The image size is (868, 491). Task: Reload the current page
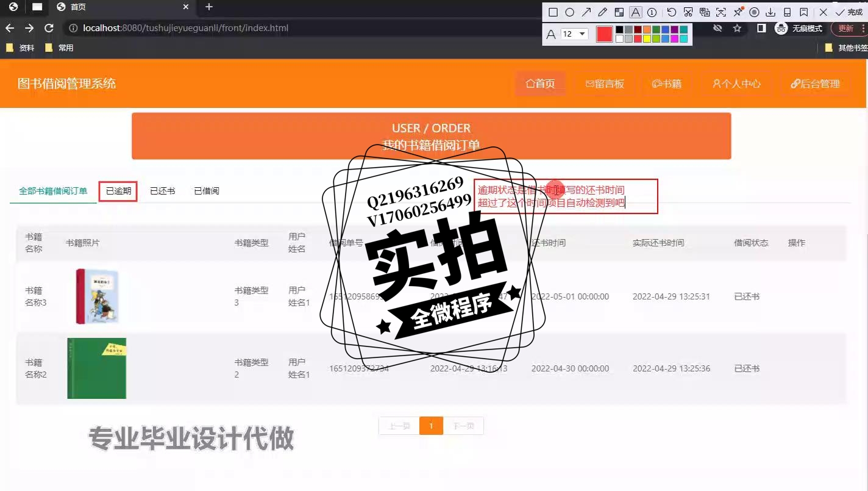point(49,28)
